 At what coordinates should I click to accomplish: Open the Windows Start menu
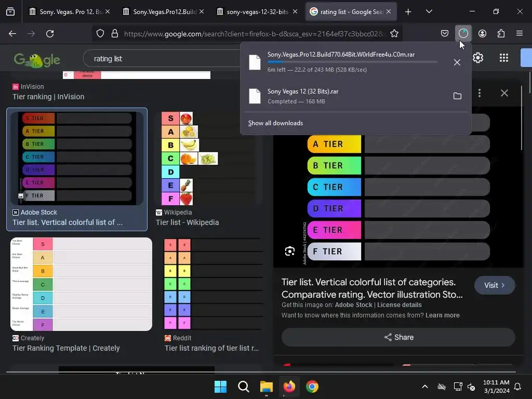pyautogui.click(x=220, y=387)
